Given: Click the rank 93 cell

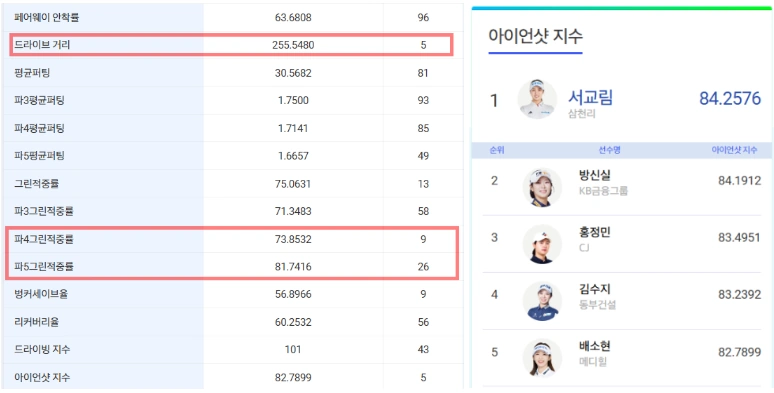Looking at the screenshot, I should [423, 101].
